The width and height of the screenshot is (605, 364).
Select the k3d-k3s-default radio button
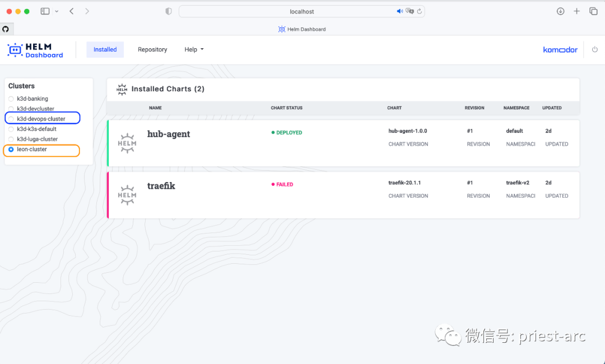[x=11, y=129]
